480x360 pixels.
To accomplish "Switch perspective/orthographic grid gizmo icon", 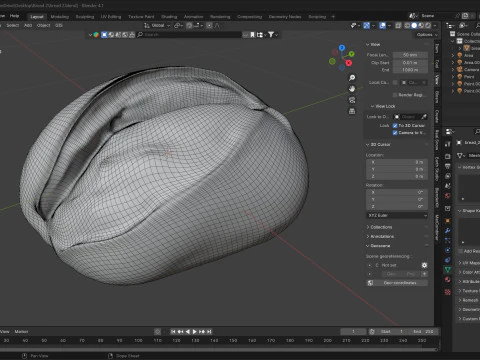I will click(352, 111).
